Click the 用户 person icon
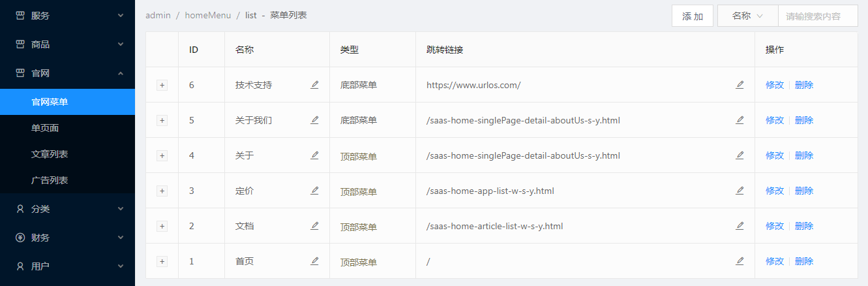The image size is (868, 286). pyautogui.click(x=20, y=266)
